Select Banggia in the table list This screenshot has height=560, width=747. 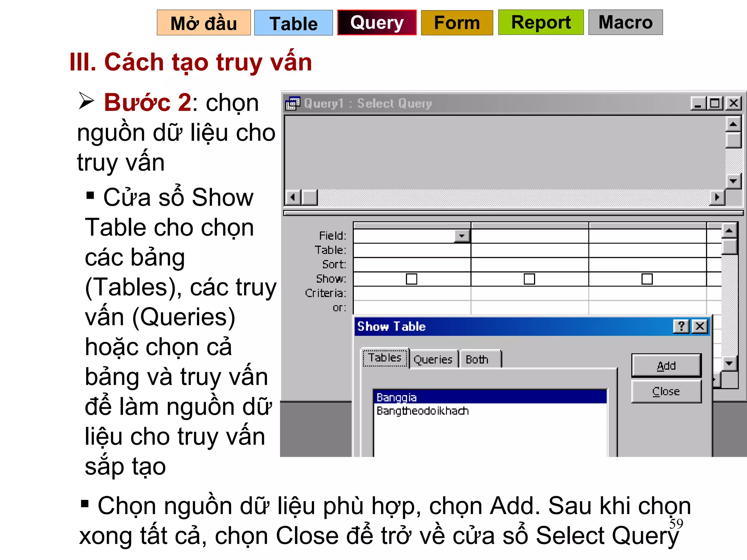point(490,397)
